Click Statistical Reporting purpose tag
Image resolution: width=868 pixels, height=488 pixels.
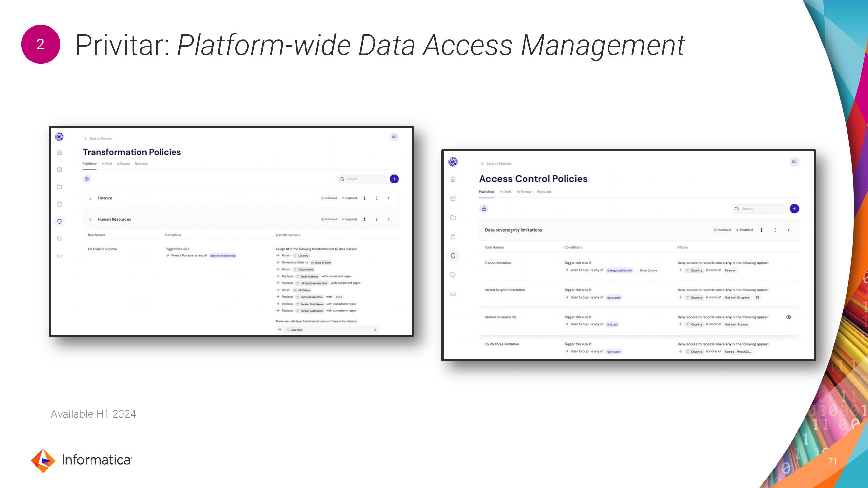coord(223,256)
